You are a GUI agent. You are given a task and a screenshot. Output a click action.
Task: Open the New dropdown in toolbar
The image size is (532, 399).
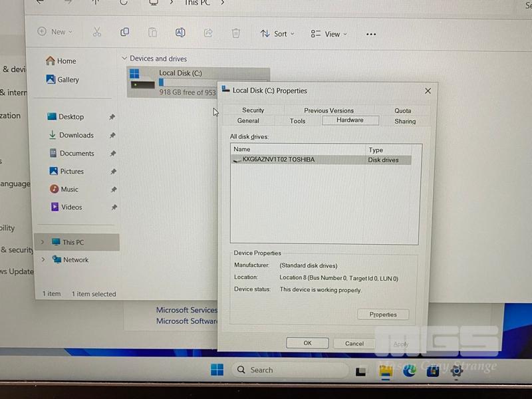(55, 32)
